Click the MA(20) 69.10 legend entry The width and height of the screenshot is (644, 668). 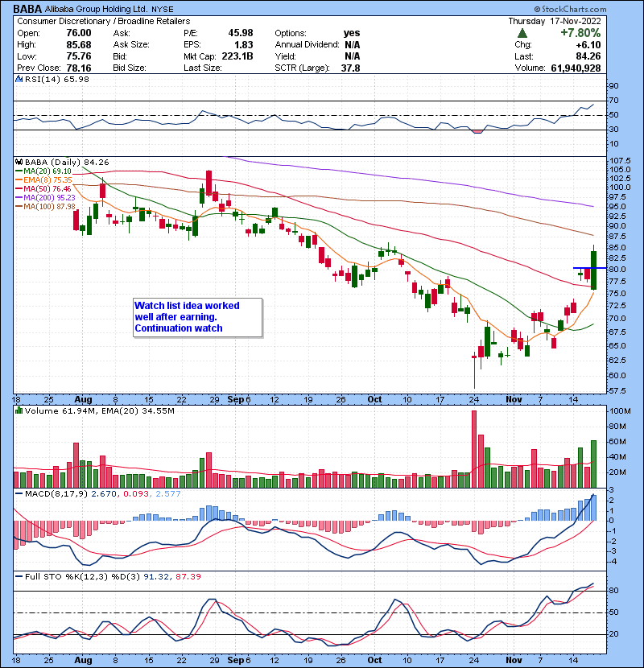(43, 171)
